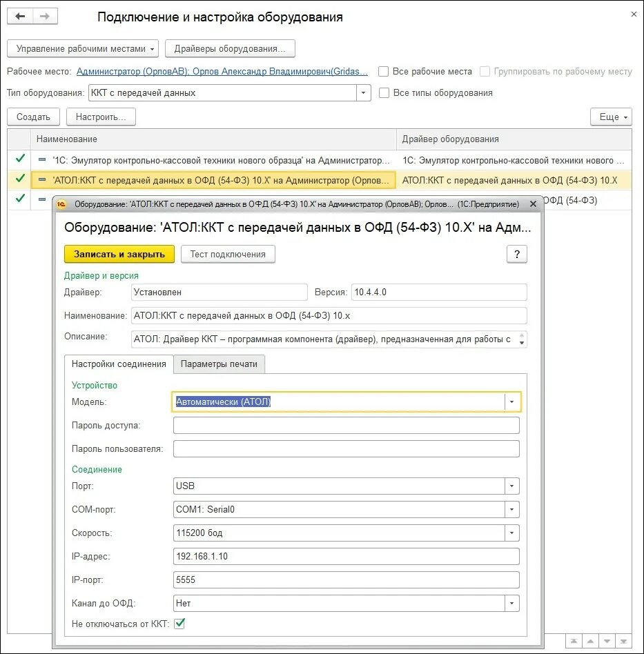Click the IP-адрес field with 192.168.1.10
Image resolution: width=644 pixels, height=654 pixels.
click(x=346, y=557)
